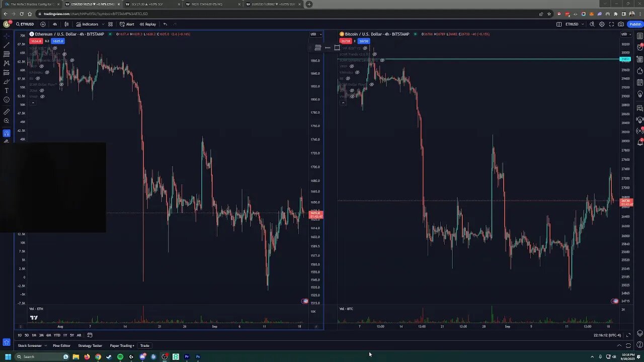The image size is (644, 362).
Task: Collapse the Ethereum chart indicator legend
Action: (x=33, y=103)
